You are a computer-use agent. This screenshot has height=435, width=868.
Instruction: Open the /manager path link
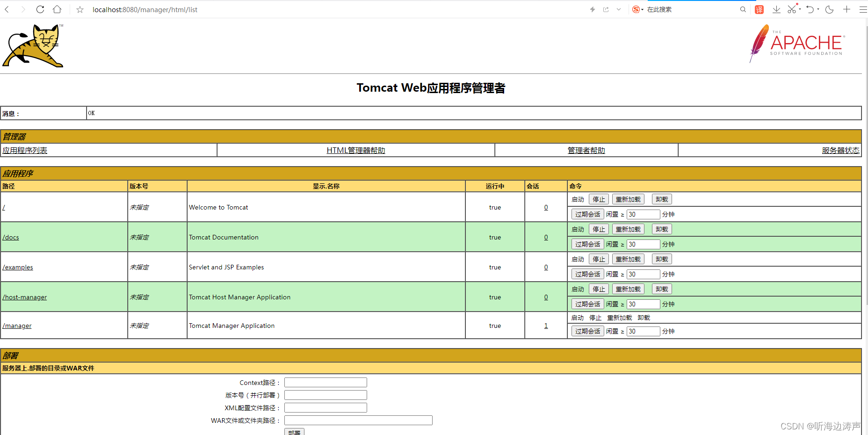tap(17, 326)
